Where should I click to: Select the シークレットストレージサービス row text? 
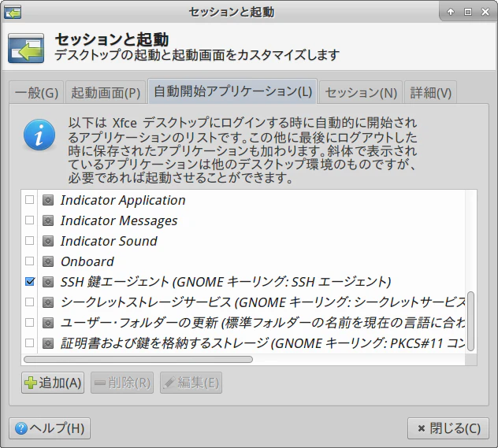coord(262,302)
